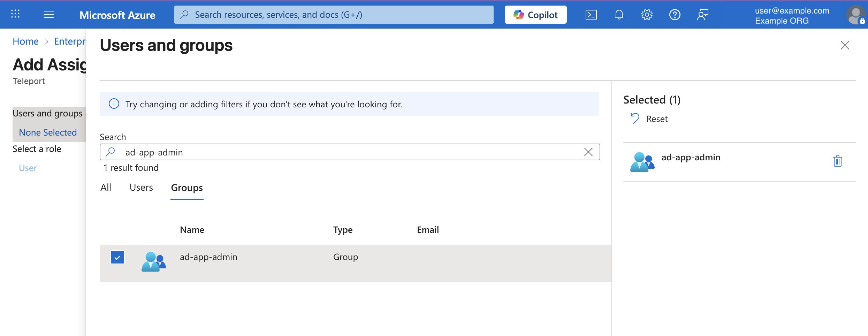The width and height of the screenshot is (868, 336).
Task: Open the hamburger portal menu
Action: pos(49,15)
